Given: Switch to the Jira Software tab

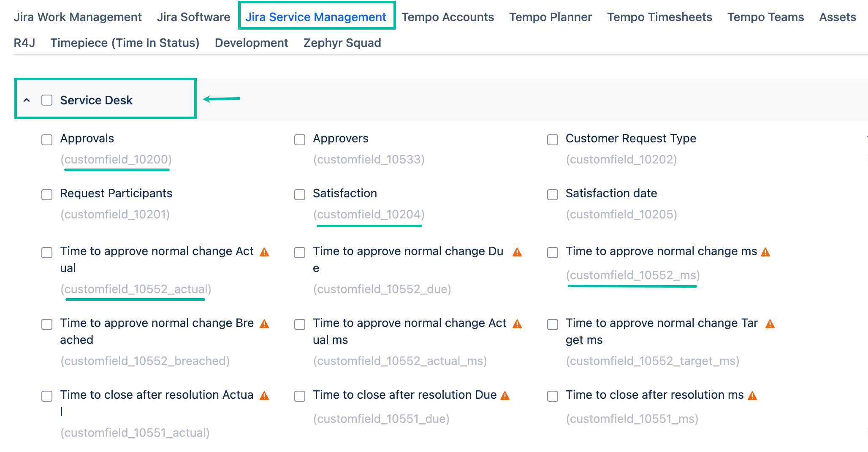Looking at the screenshot, I should (x=194, y=17).
